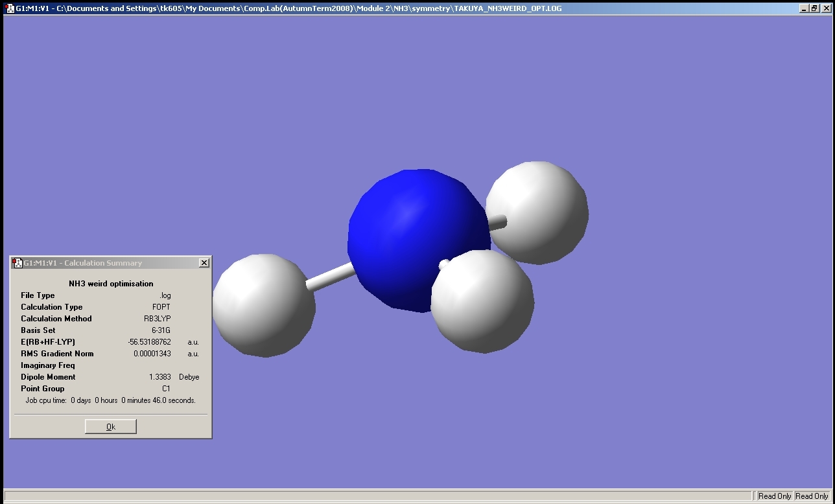Viewport: 835px width, 504px height.
Task: Select the leftmost hydrogen atom
Action: coord(263,306)
